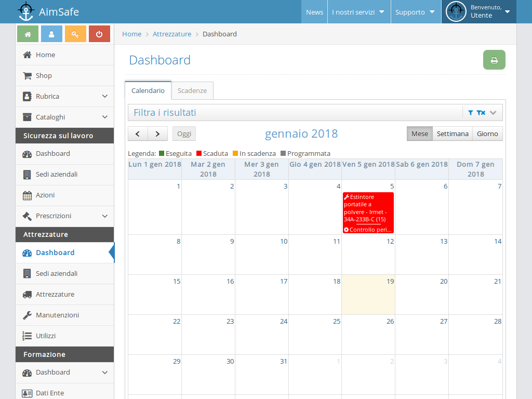532x399 pixels.
Task: Click day number 31 in calendar
Action: tap(284, 362)
